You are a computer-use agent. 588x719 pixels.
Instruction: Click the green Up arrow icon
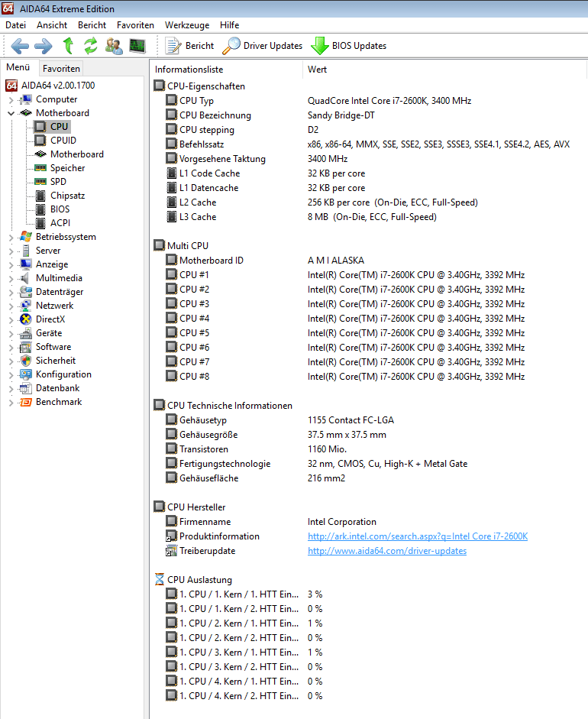[68, 45]
